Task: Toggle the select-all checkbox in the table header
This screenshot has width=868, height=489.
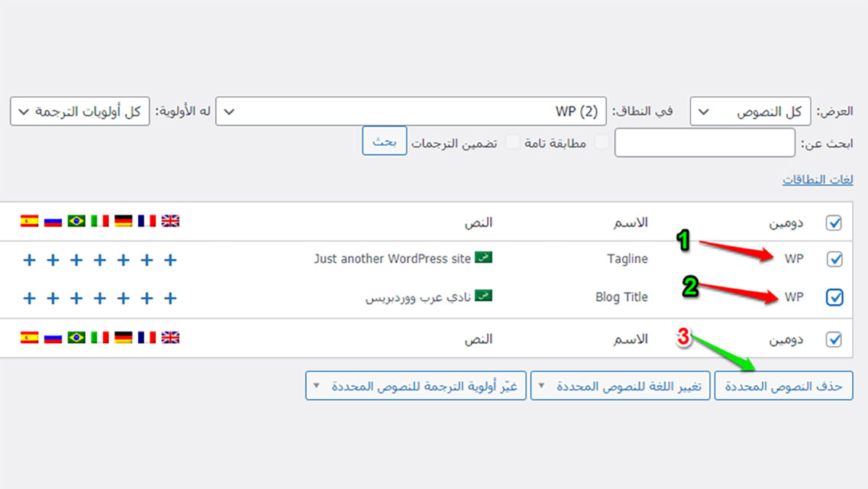Action: pos(834,222)
